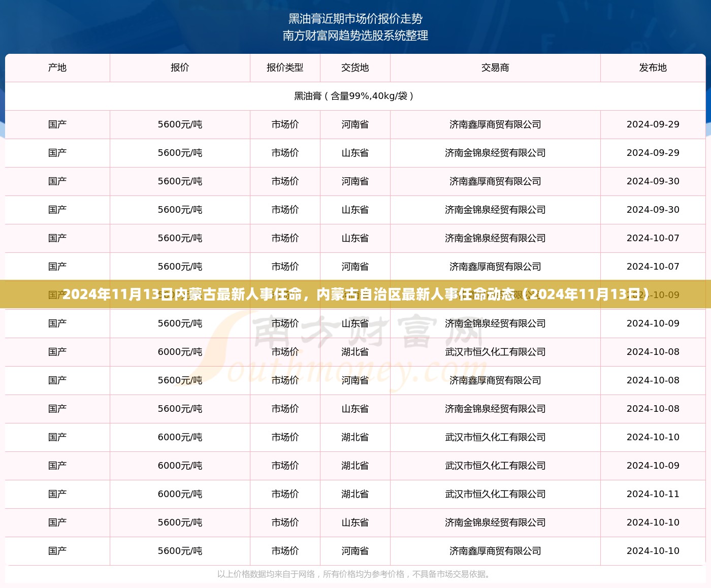Click 6000元/吨 in the 2024-10-08 武汉 row
The width and height of the screenshot is (711, 588).
tap(180, 352)
